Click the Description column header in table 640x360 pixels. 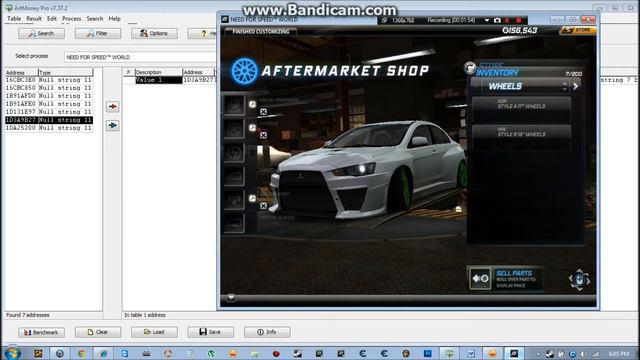pos(158,72)
